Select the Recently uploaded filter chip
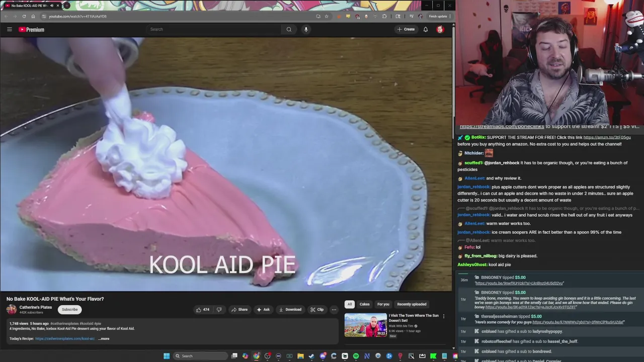This screenshot has width=644, height=362. click(x=412, y=304)
